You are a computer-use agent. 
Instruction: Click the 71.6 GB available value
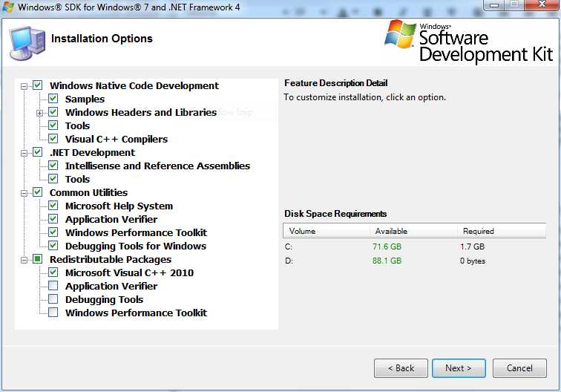coord(387,246)
